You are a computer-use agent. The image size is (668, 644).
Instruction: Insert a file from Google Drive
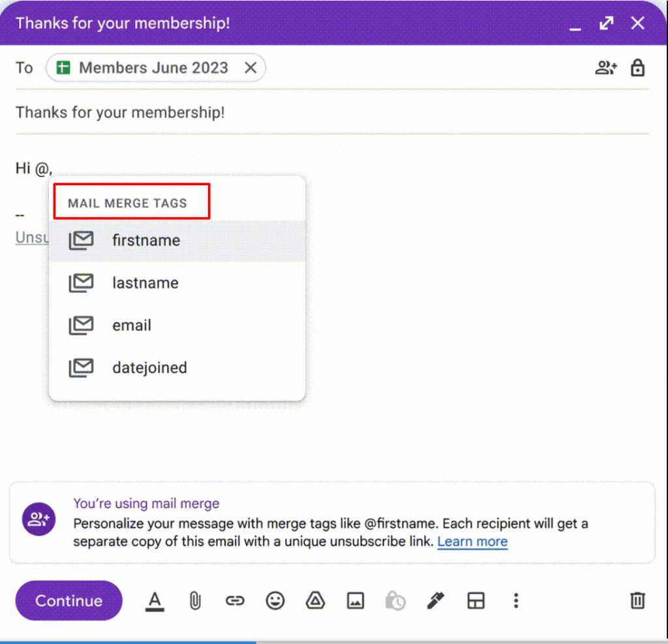(x=315, y=600)
